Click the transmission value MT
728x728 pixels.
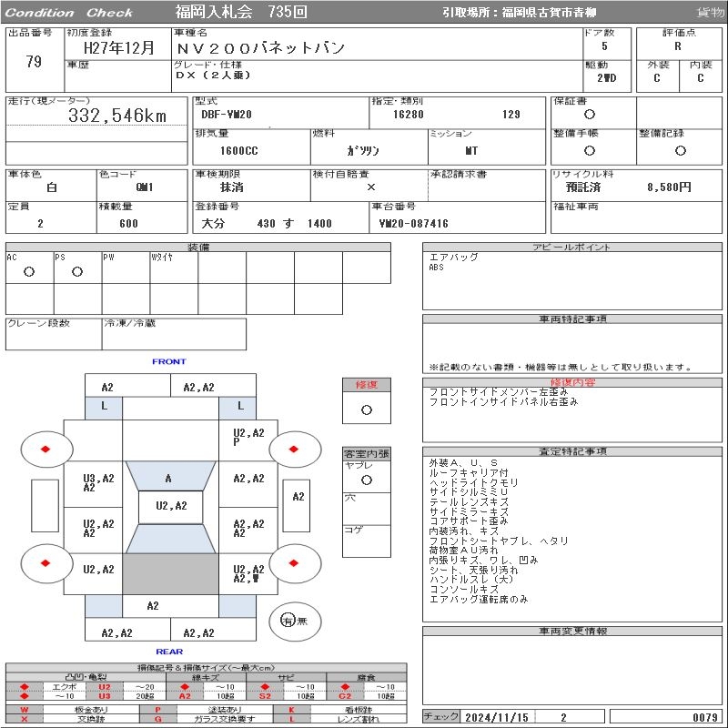point(471,151)
